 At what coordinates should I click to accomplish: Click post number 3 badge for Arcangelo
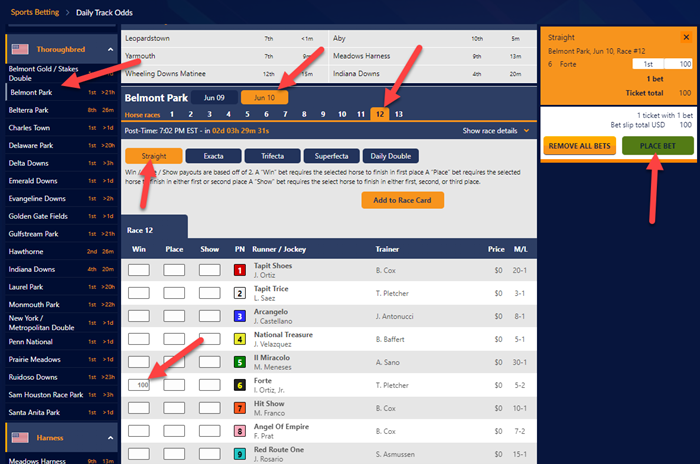coord(240,316)
